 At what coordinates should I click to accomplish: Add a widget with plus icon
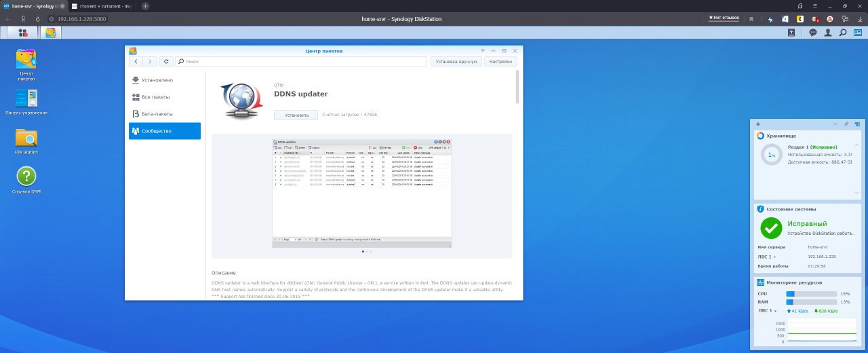point(757,124)
